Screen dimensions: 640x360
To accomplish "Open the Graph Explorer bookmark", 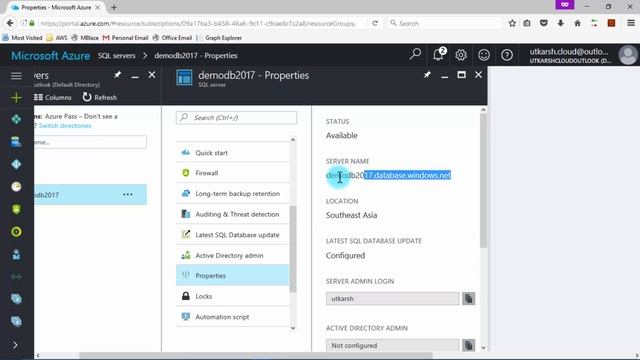I will tap(220, 38).
